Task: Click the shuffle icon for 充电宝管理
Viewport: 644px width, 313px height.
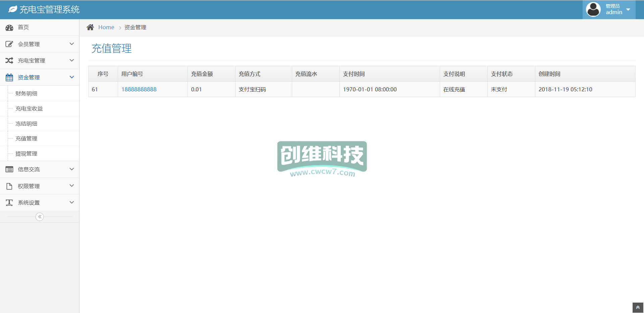Action: tap(9, 60)
